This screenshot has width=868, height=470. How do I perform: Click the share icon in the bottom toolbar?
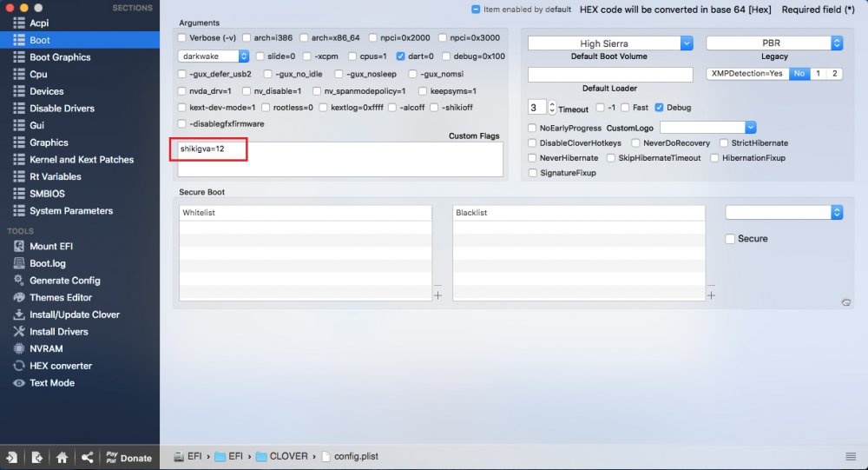click(87, 457)
